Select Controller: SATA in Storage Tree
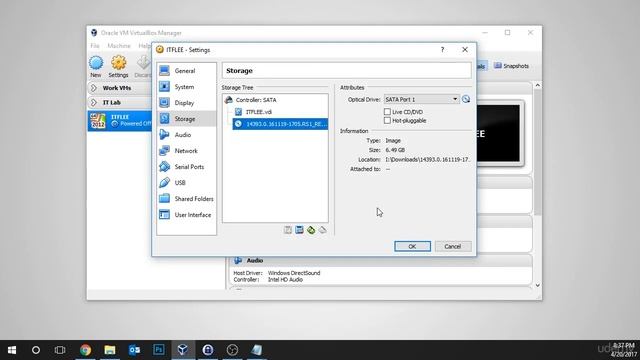The height and width of the screenshot is (360, 640). coord(256,100)
